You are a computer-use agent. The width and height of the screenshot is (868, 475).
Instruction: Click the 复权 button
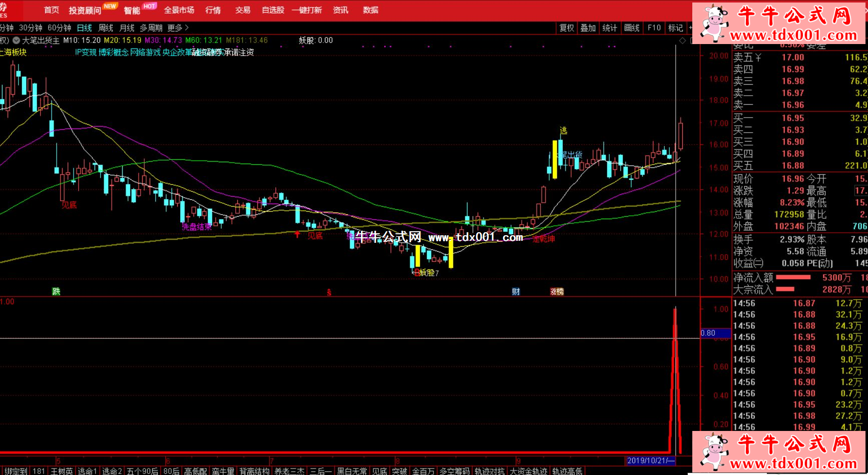[x=567, y=28]
